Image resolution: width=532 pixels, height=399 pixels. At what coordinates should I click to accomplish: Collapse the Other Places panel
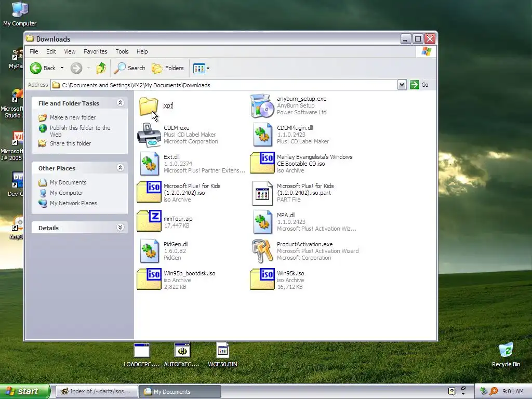click(120, 168)
